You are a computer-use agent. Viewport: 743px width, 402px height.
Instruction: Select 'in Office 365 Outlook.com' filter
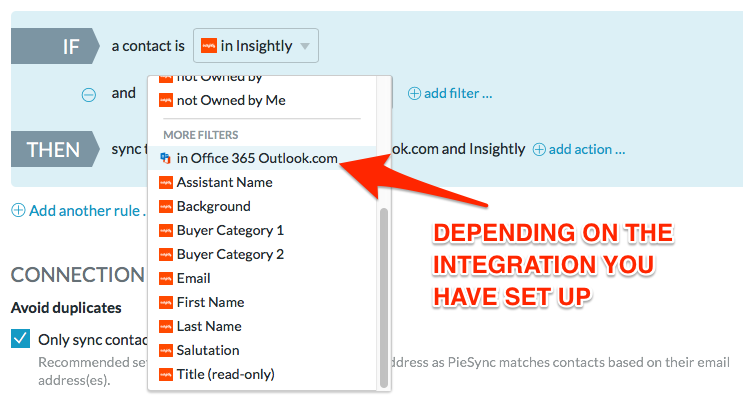262,158
